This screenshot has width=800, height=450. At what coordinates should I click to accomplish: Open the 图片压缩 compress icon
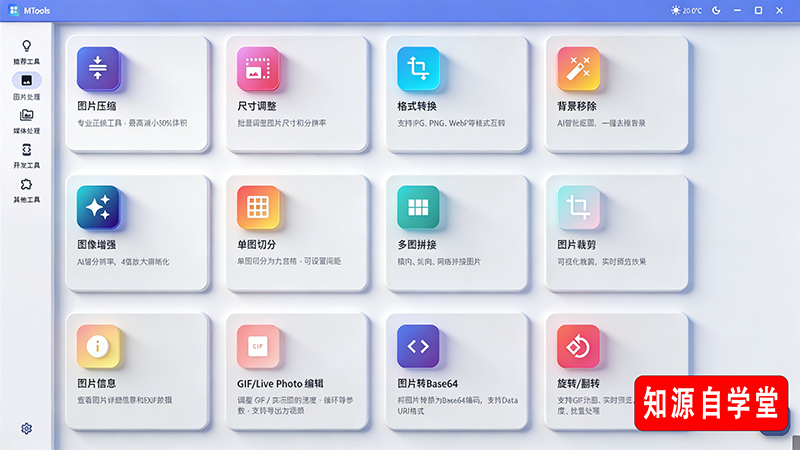pyautogui.click(x=98, y=68)
